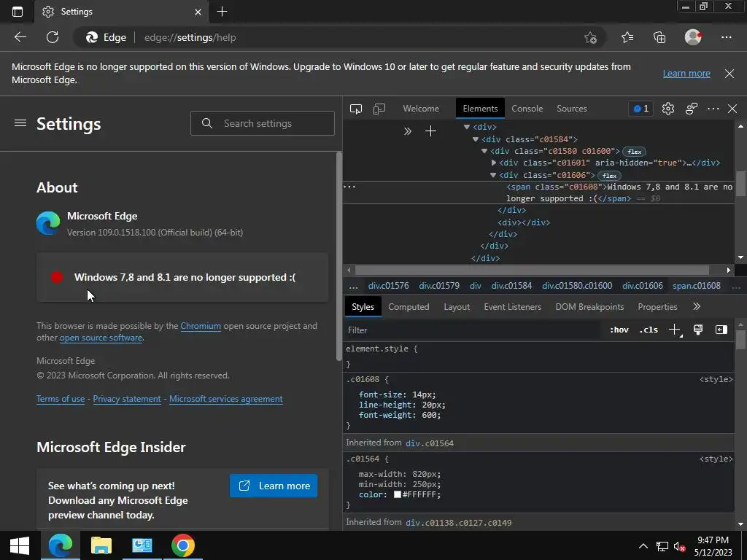The width and height of the screenshot is (747, 560).
Task: Switch to the Sources DevTools tab
Action: [x=572, y=109]
